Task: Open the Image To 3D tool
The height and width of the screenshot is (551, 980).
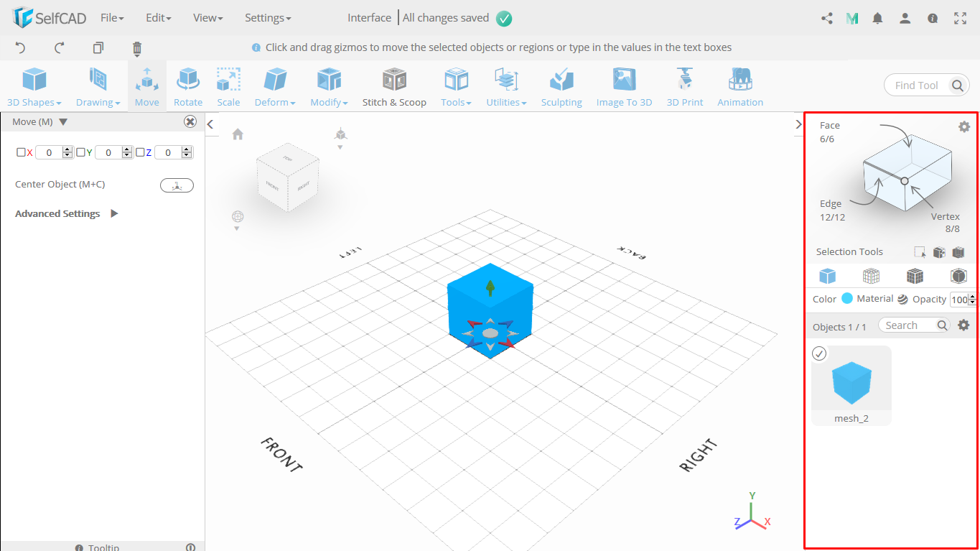Action: point(623,85)
